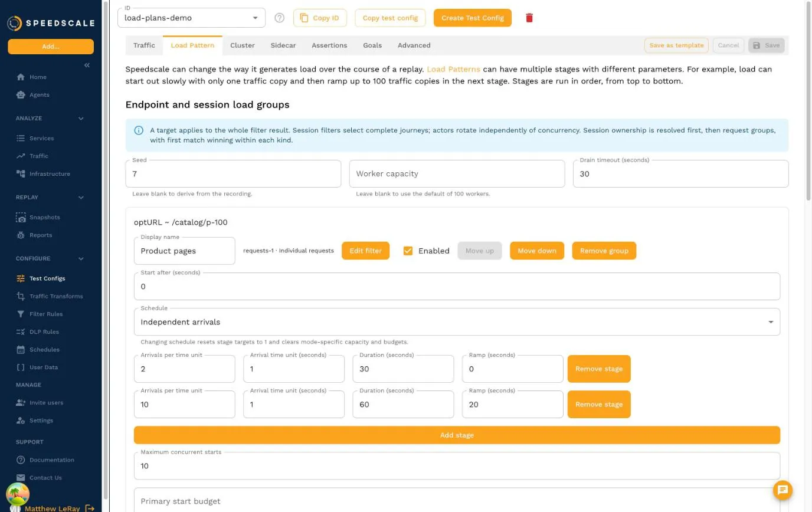Viewport: 812px width, 512px height.
Task: Open the Goals tab
Action: pos(372,45)
